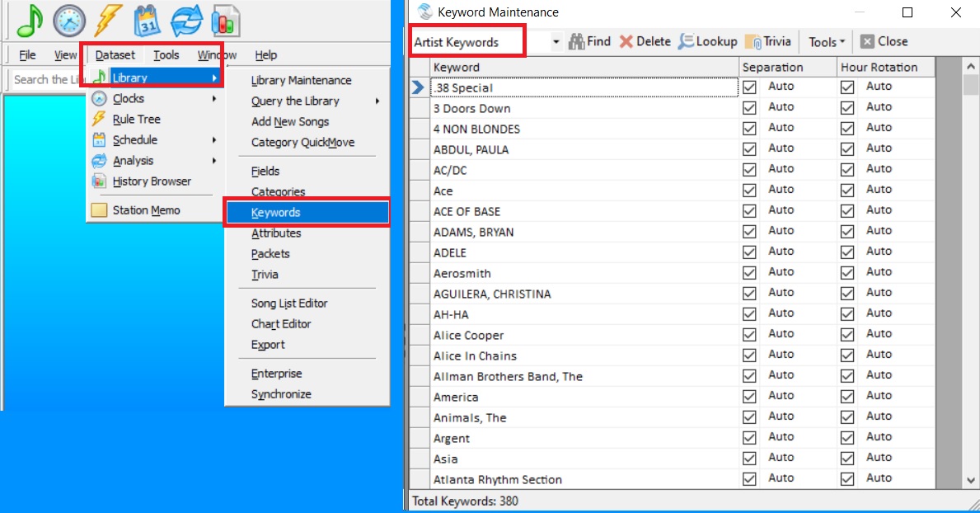Open the Schedule calendar toolbar icon
980x513 pixels.
148,20
